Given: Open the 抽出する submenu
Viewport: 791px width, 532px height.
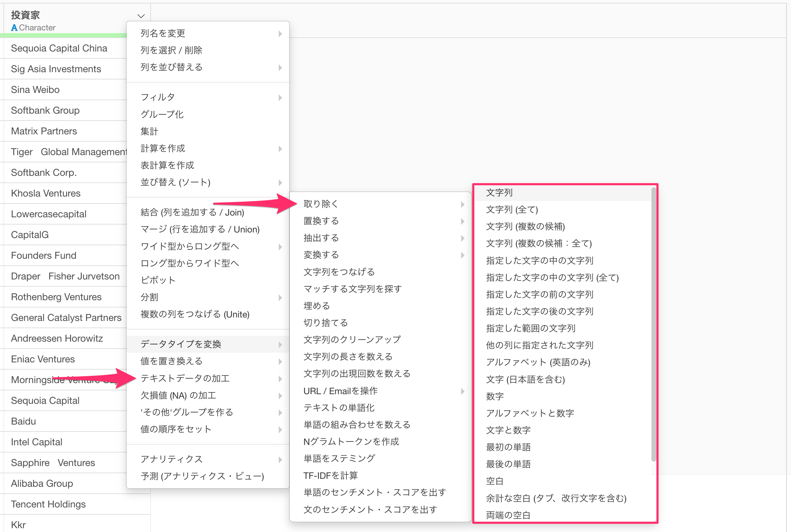Looking at the screenshot, I should (x=381, y=238).
